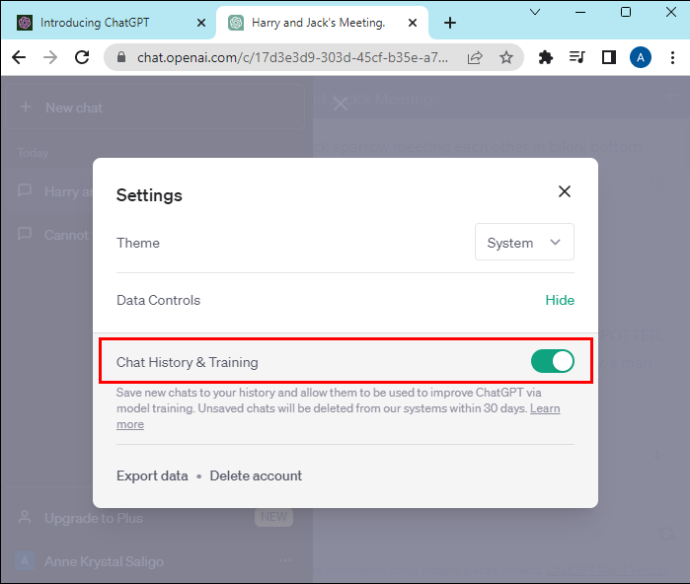Click the Export data button
The width and height of the screenshot is (690, 584).
pyautogui.click(x=152, y=476)
